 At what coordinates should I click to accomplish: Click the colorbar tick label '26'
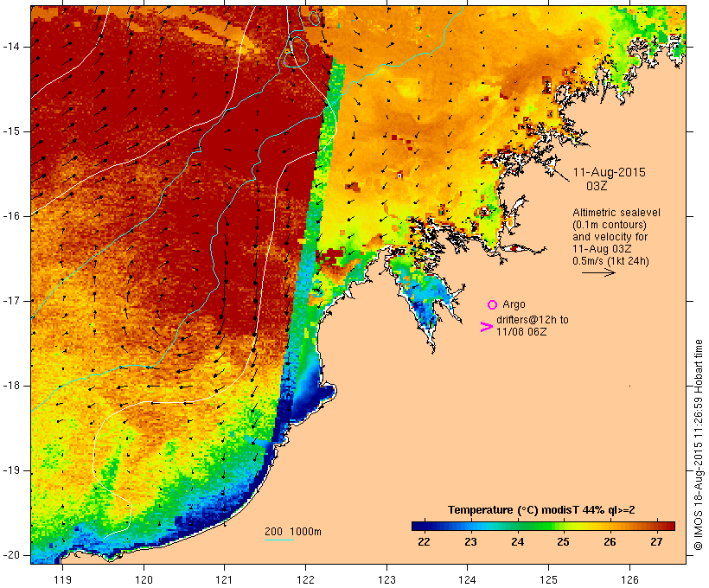(610, 542)
